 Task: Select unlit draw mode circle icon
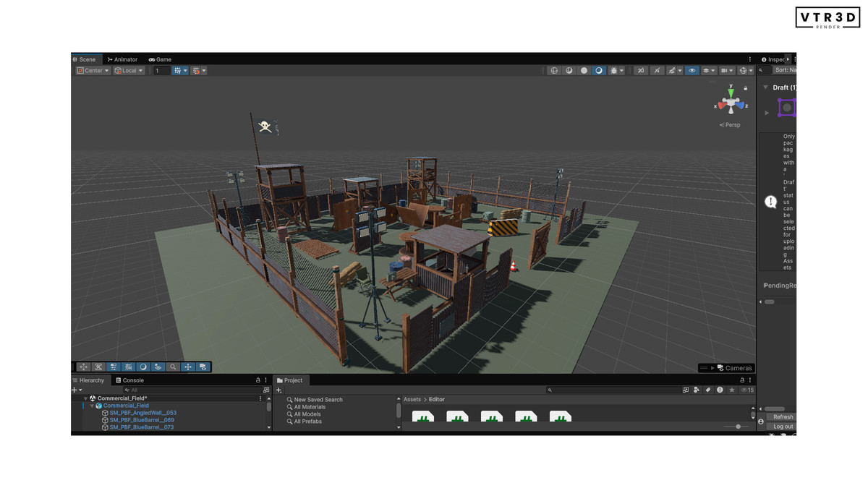pyautogui.click(x=584, y=71)
